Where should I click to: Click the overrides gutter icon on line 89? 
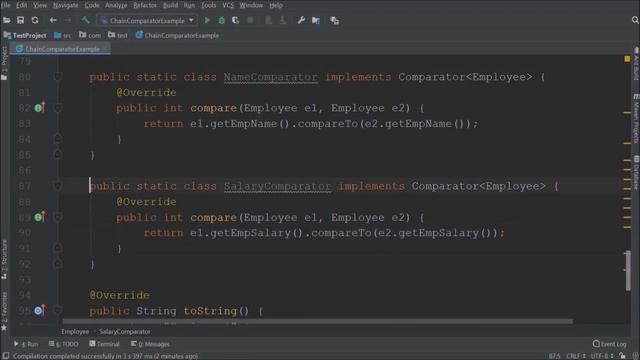click(x=39, y=217)
